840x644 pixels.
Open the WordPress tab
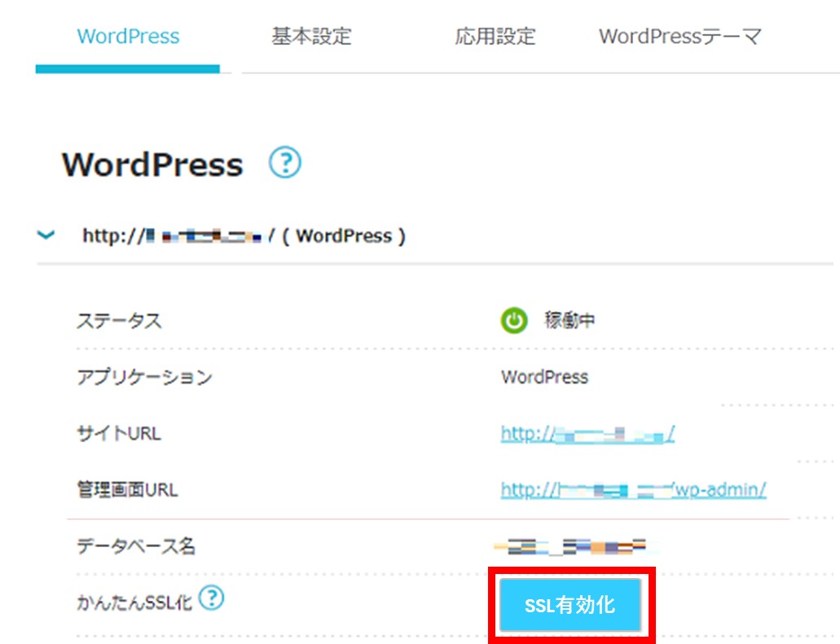click(x=128, y=37)
